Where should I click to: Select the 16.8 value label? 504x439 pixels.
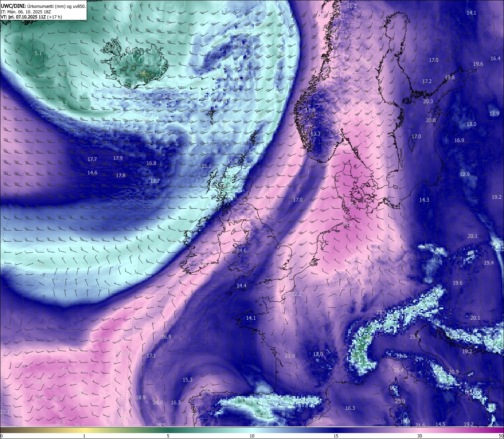click(x=151, y=163)
